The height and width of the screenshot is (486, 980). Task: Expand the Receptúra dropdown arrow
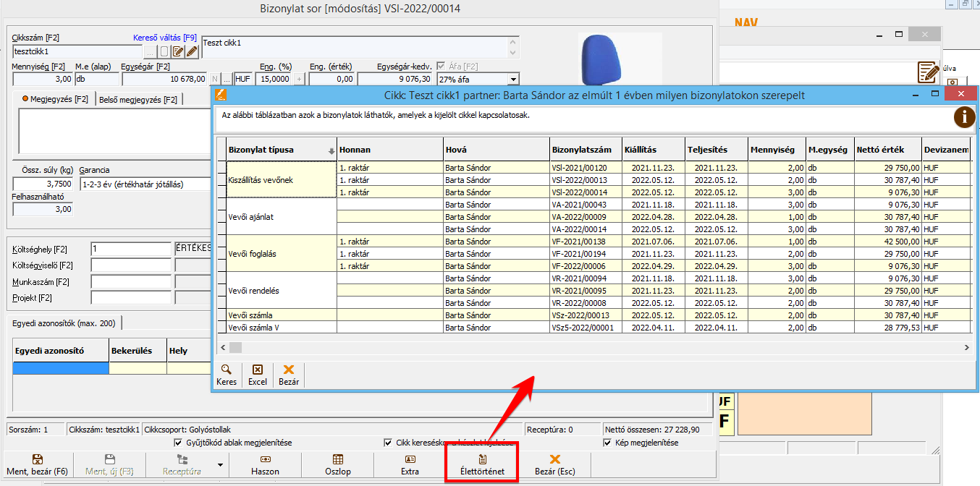tap(220, 464)
